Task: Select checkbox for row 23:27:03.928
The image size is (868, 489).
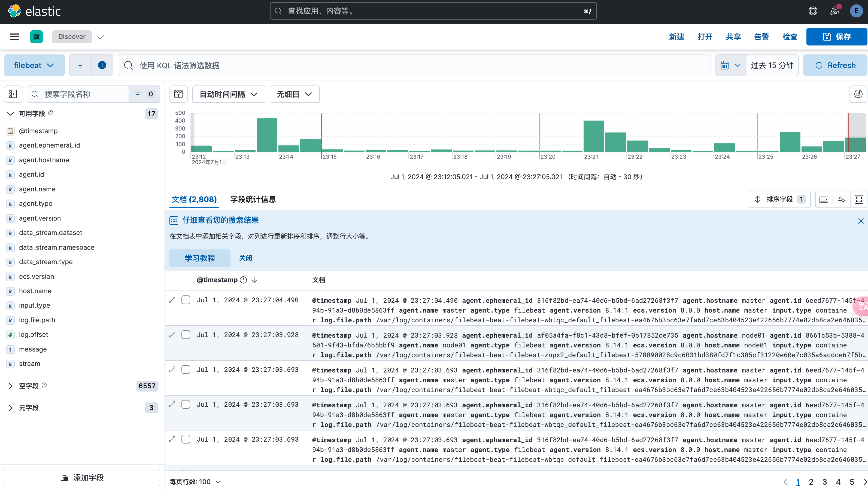Action: [x=186, y=335]
